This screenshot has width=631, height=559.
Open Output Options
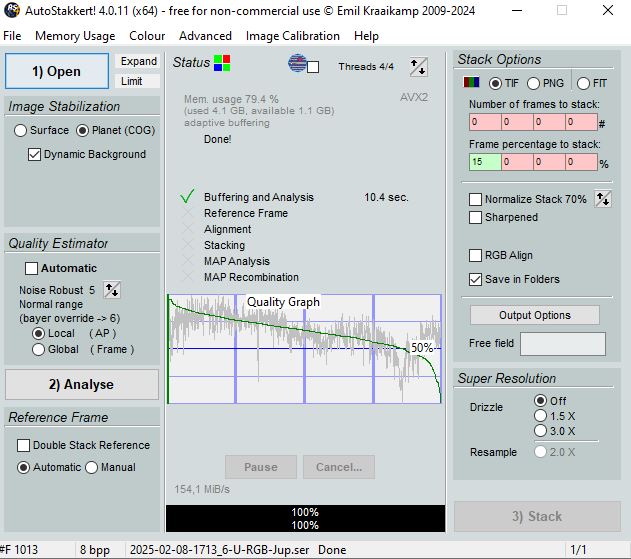[535, 315]
